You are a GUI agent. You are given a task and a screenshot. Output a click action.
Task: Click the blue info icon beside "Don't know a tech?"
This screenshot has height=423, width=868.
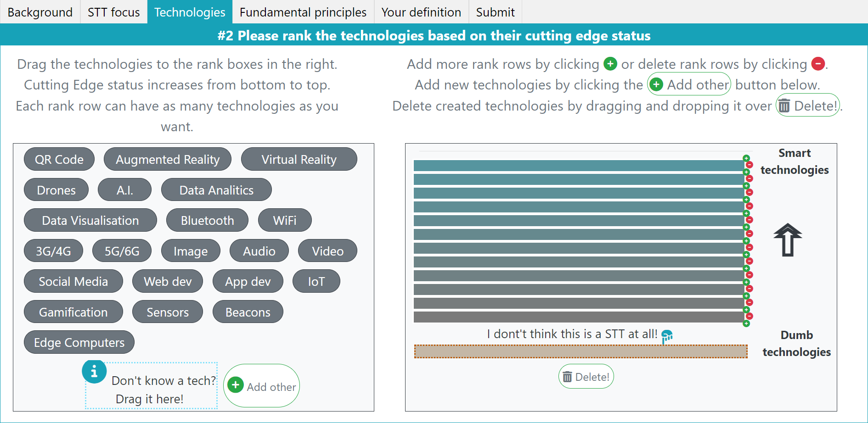(x=94, y=371)
